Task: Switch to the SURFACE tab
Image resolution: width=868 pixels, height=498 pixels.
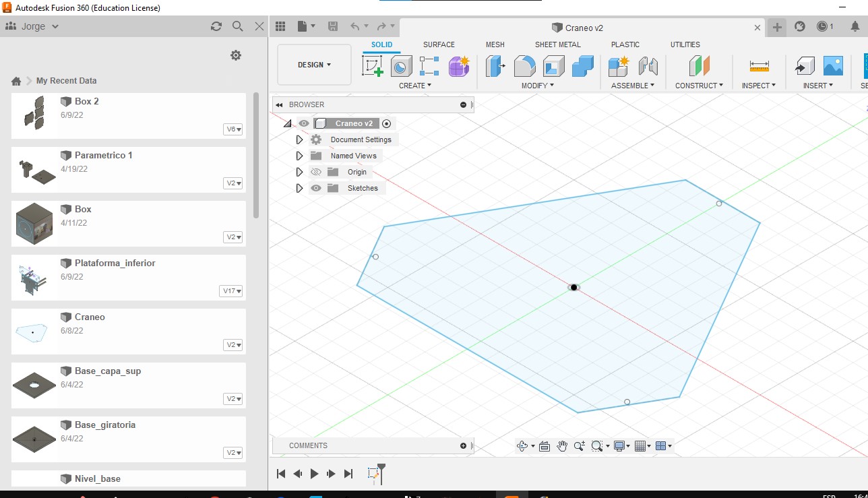Action: (439, 44)
